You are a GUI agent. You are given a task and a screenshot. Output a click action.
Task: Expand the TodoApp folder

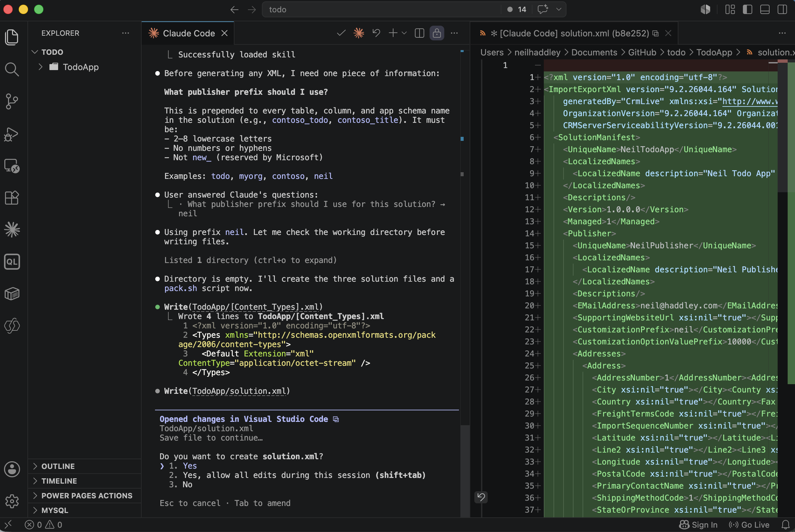click(x=84, y=67)
